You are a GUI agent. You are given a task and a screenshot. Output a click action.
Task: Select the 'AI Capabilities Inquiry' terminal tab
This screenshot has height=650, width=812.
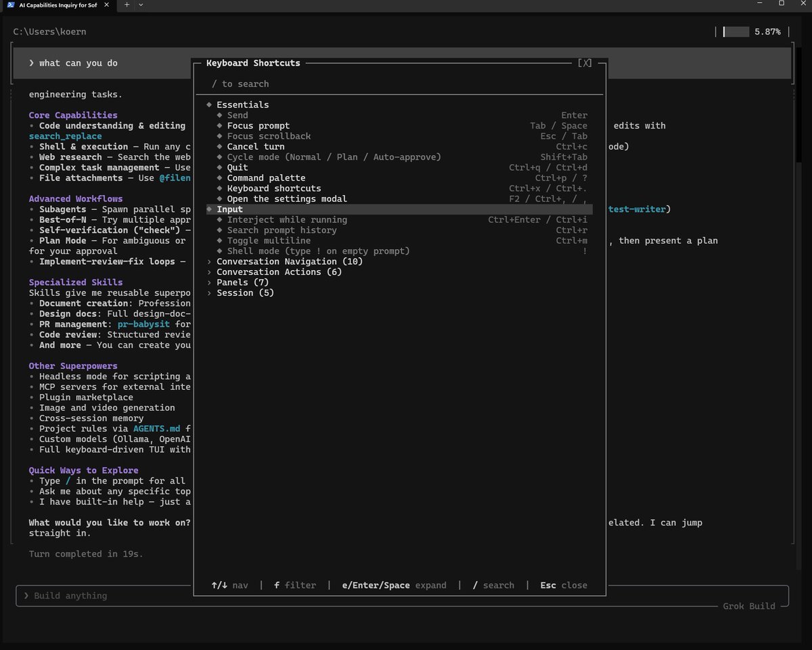[58, 5]
